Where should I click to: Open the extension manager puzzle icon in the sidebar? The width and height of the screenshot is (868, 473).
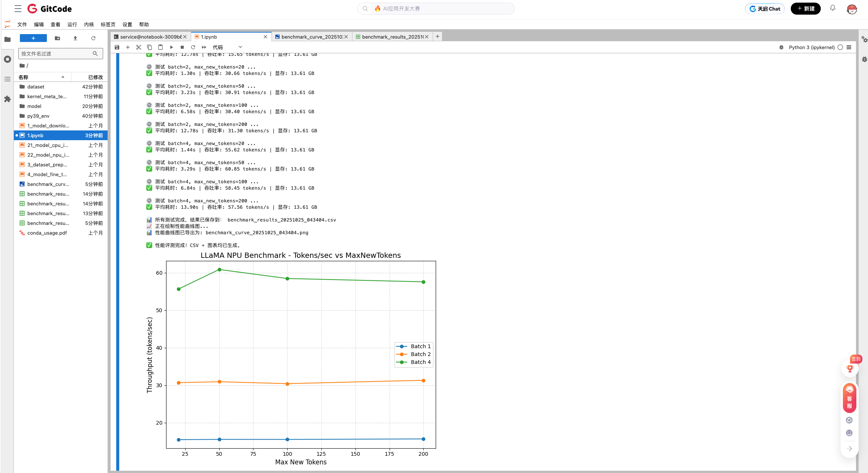[7, 99]
